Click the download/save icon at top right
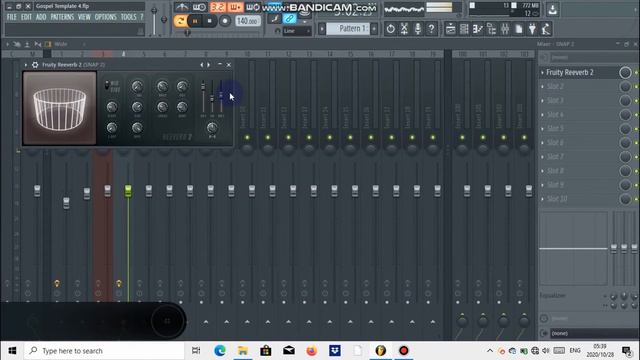The image size is (640, 360). (553, 9)
